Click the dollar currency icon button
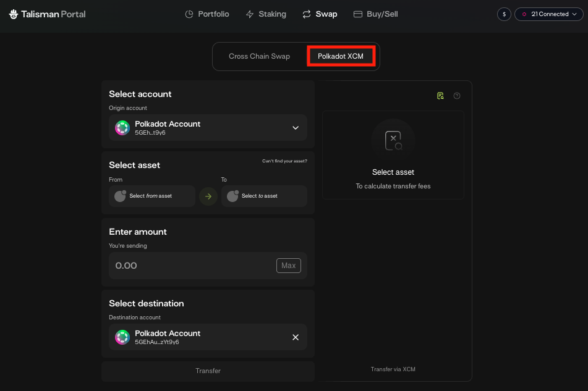Screen dimensions: 588x391 (x=504, y=14)
